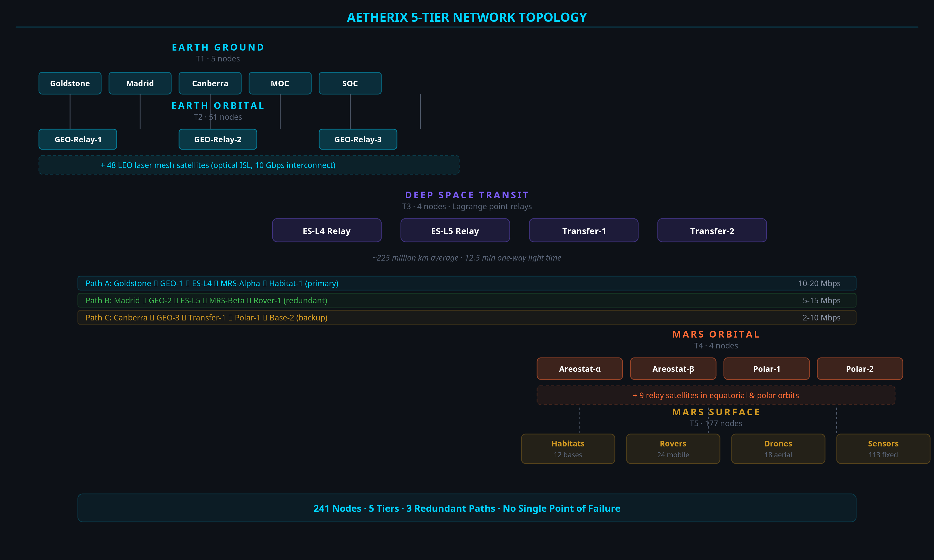The width and height of the screenshot is (934, 560).
Task: Select the Areostat-β node
Action: [x=673, y=369]
